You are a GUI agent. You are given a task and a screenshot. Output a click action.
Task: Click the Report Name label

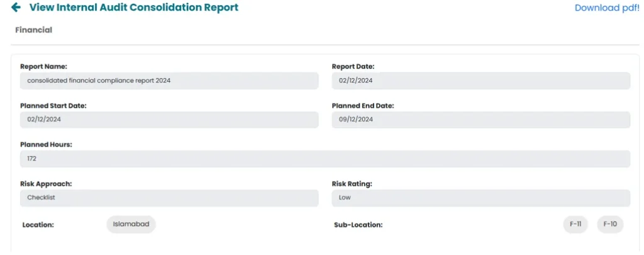click(x=43, y=66)
